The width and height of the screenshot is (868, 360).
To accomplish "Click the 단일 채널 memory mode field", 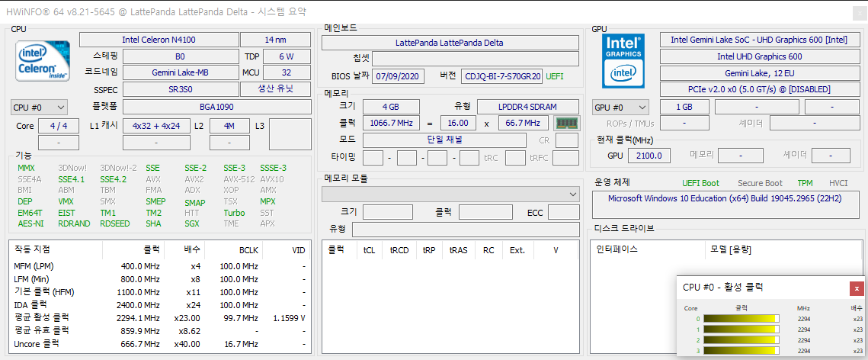I will coord(444,140).
